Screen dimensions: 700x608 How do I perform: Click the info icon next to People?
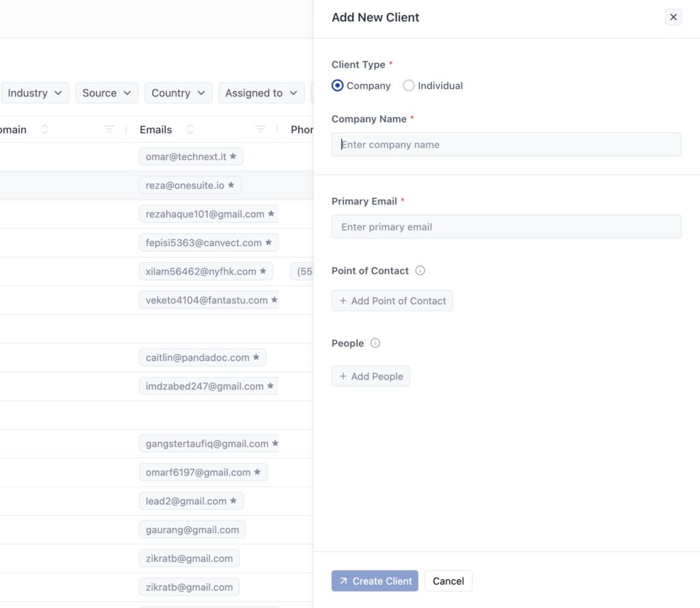[376, 343]
